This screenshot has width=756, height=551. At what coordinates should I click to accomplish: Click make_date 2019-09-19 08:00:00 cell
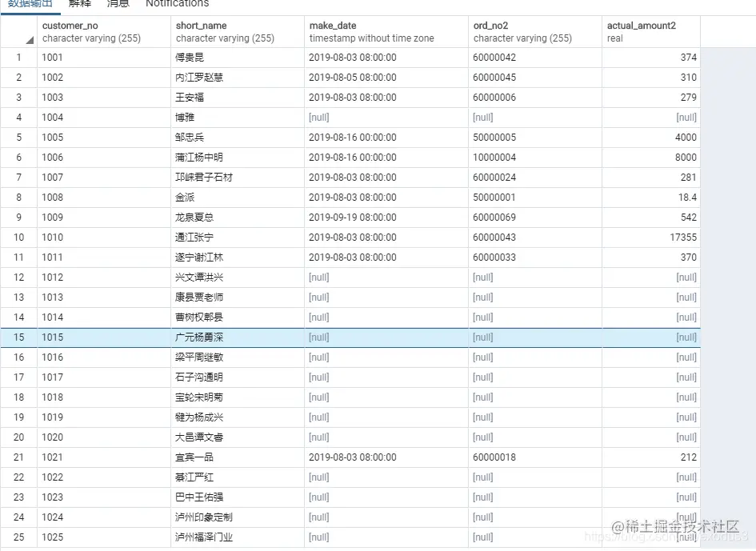click(386, 218)
